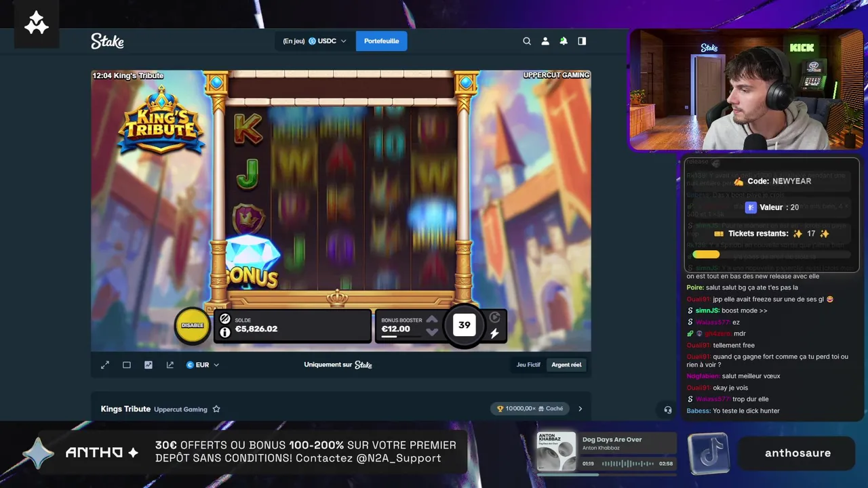Image resolution: width=868 pixels, height=488 pixels.
Task: Click the BONUS BOOSTER €12.00 value
Action: pos(396,329)
